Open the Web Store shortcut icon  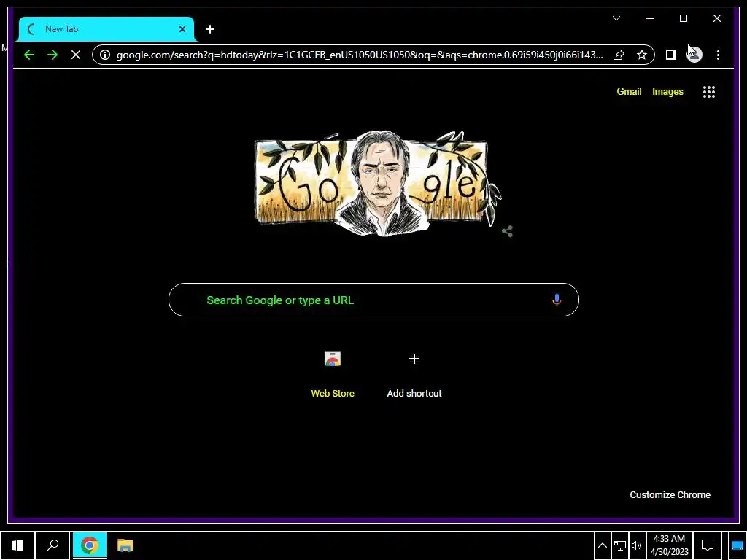click(x=333, y=359)
